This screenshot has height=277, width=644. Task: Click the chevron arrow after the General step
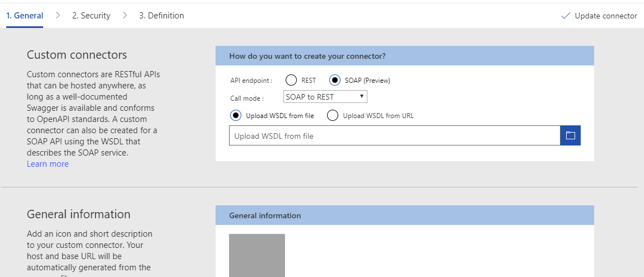tap(58, 16)
